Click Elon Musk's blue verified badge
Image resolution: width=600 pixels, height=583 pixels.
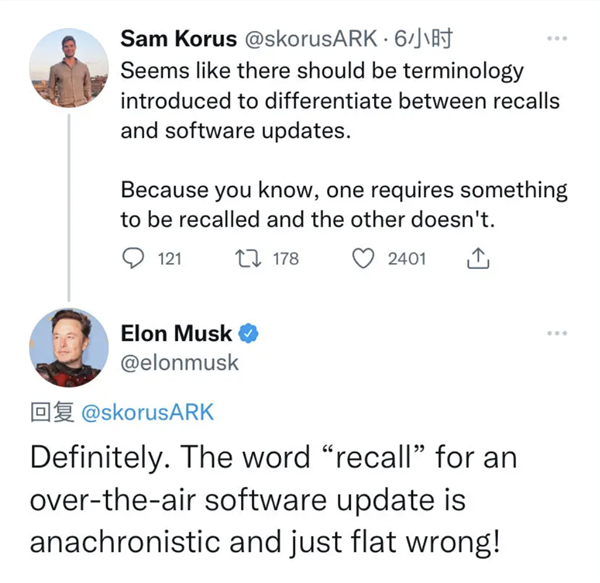(248, 333)
